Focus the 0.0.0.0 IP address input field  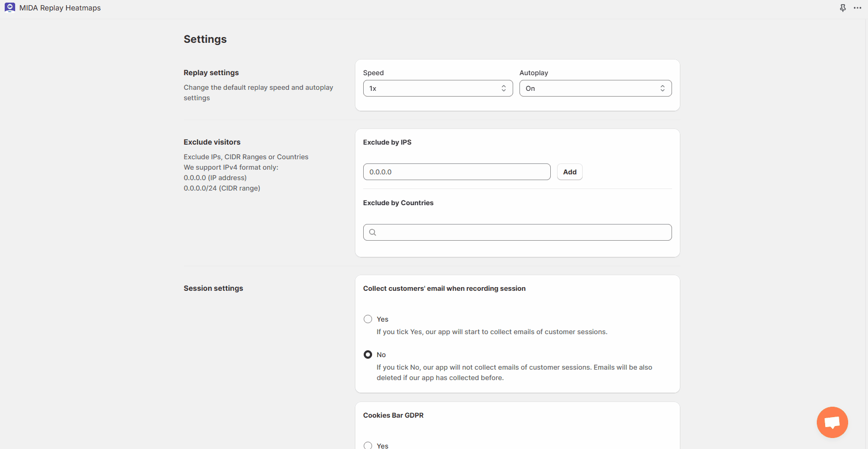tap(456, 172)
